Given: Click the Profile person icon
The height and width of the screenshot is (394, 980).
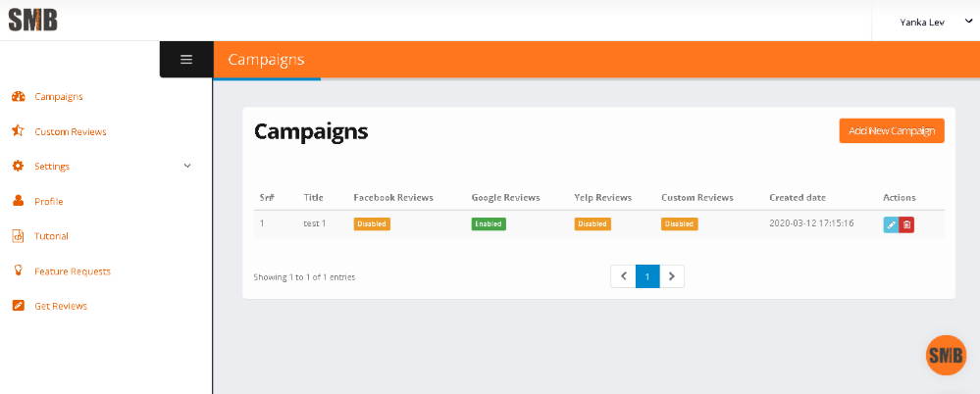Looking at the screenshot, I should (18, 201).
